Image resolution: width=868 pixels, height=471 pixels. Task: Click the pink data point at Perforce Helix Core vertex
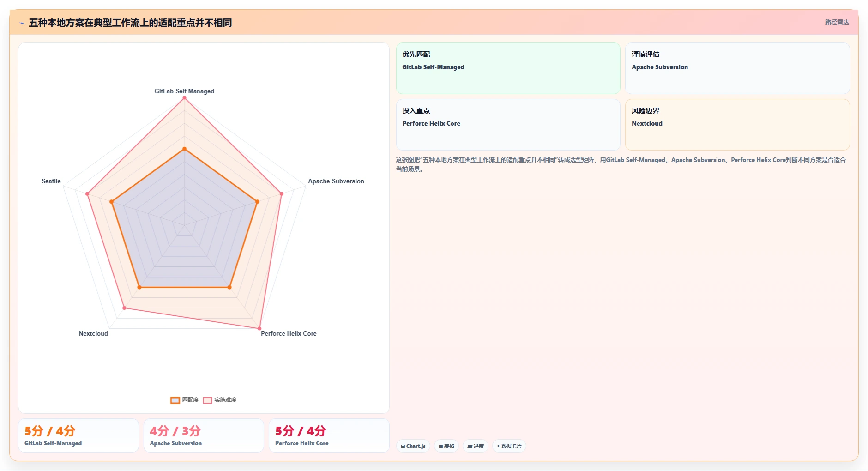click(259, 328)
